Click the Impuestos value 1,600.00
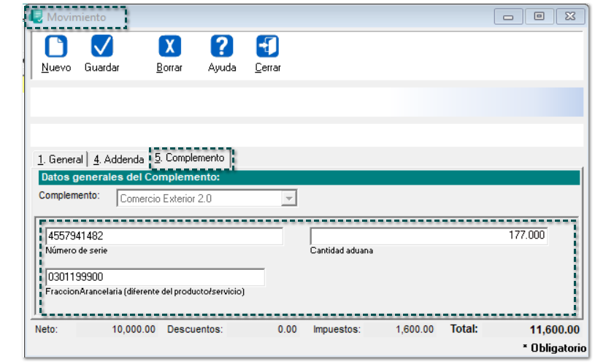The width and height of the screenshot is (595, 364). (415, 329)
